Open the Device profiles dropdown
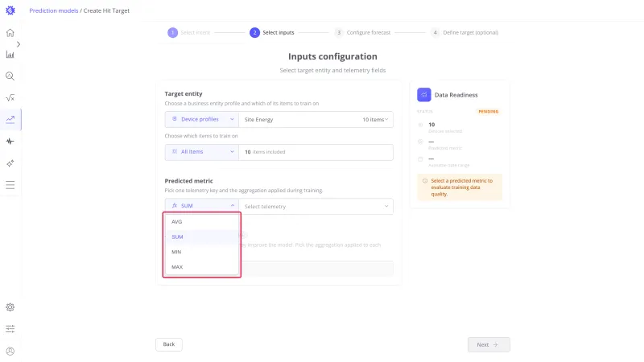 [x=202, y=119]
